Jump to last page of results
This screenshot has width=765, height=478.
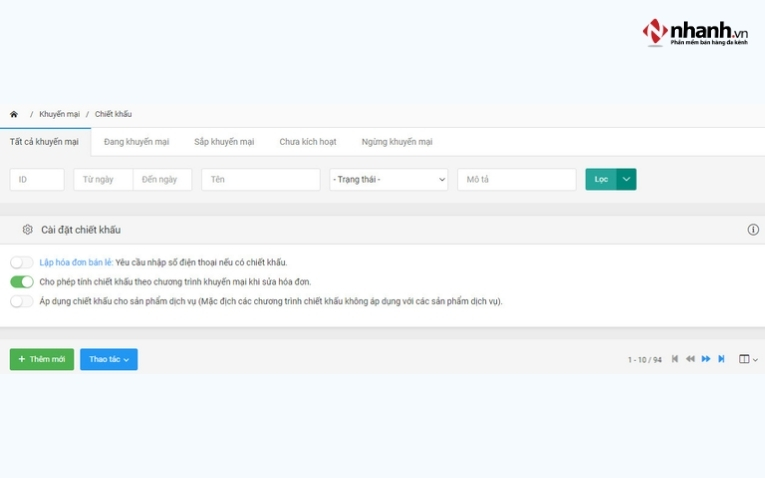(x=721, y=359)
